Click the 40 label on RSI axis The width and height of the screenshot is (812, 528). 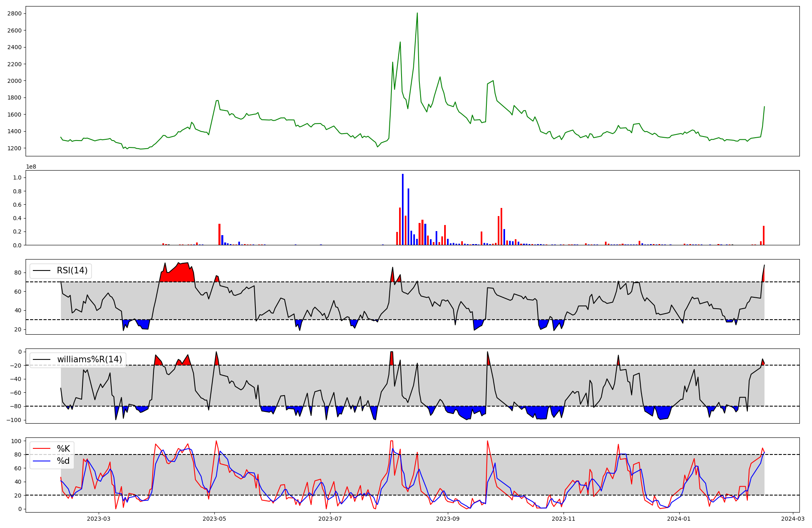coord(19,311)
